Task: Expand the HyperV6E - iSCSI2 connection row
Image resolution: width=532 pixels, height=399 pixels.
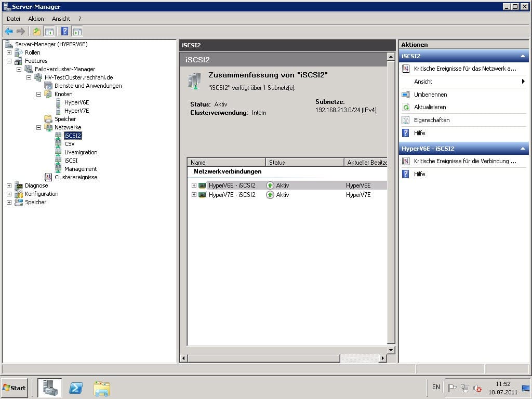Action: click(x=194, y=185)
